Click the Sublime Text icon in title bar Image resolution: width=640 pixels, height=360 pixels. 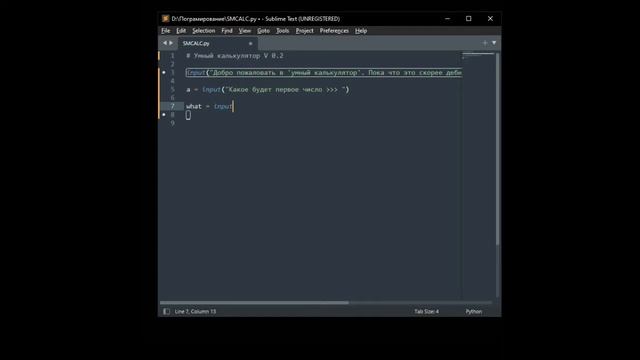(165, 19)
